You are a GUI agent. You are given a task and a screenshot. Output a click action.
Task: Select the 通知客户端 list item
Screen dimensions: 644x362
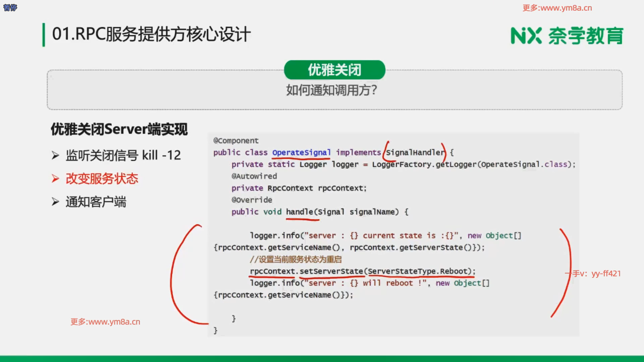96,202
